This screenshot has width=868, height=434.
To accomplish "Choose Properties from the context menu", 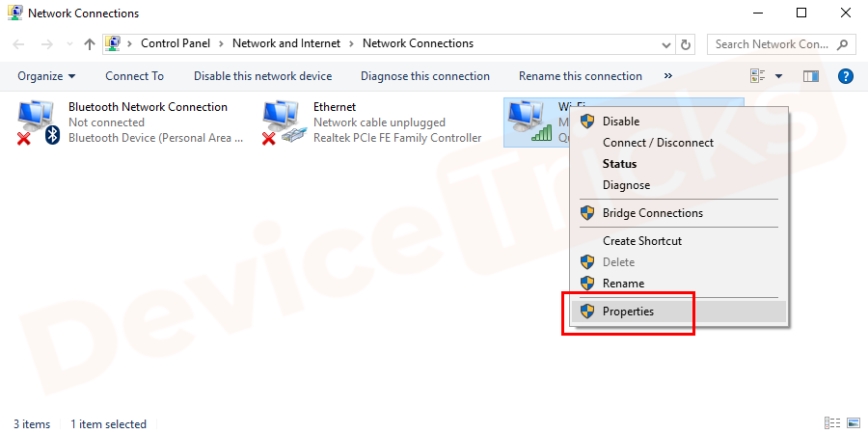I will pos(628,312).
